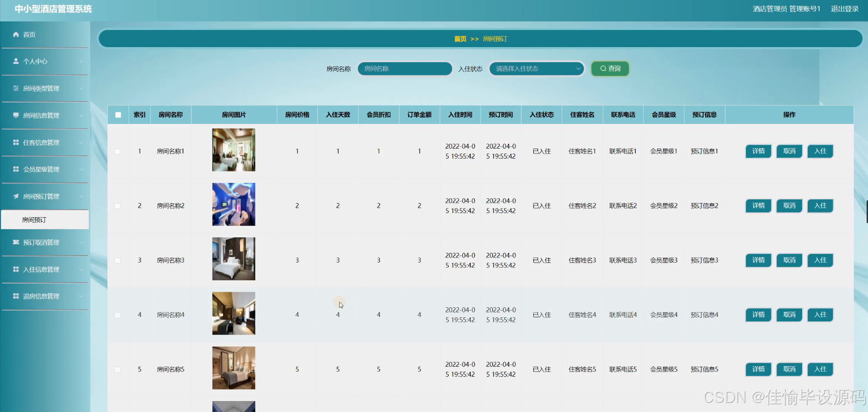Expand the 会员星级管理 menu chevron
Image resolution: width=868 pixels, height=412 pixels.
point(81,169)
